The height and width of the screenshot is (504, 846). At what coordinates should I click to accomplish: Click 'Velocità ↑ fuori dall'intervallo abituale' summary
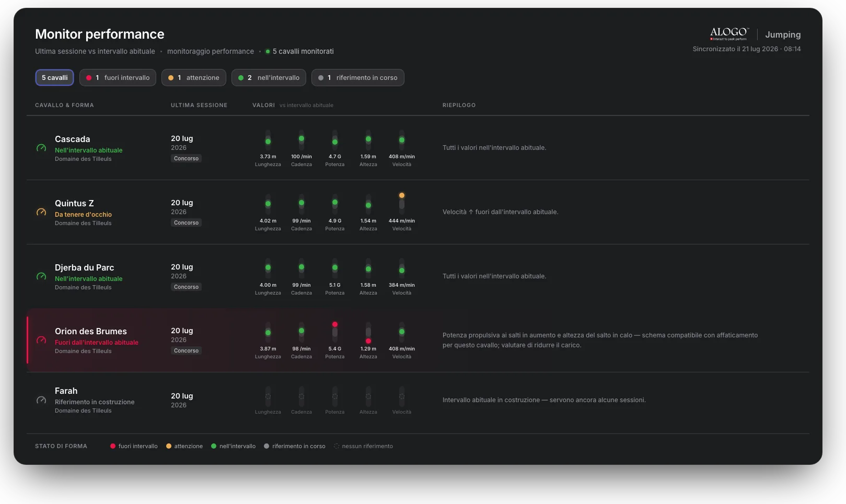coord(500,212)
